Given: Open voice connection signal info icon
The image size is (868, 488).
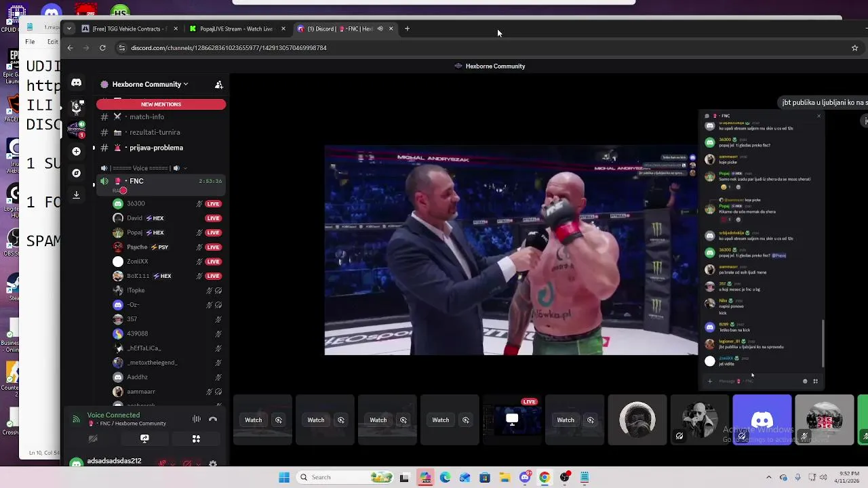Looking at the screenshot, I should pos(76,420).
